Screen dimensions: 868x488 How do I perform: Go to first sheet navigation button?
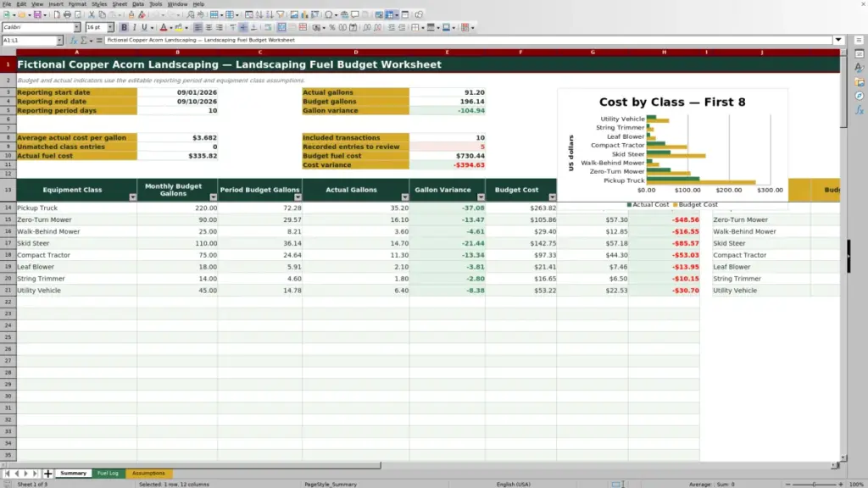click(x=7, y=474)
